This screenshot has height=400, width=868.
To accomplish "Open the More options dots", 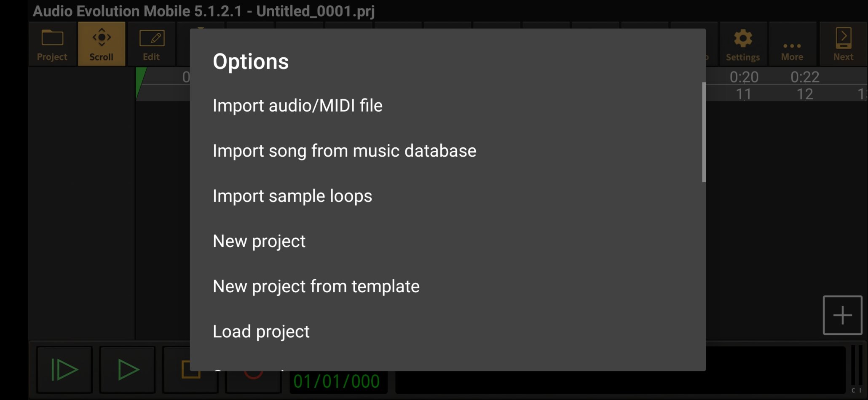I will pos(792,45).
